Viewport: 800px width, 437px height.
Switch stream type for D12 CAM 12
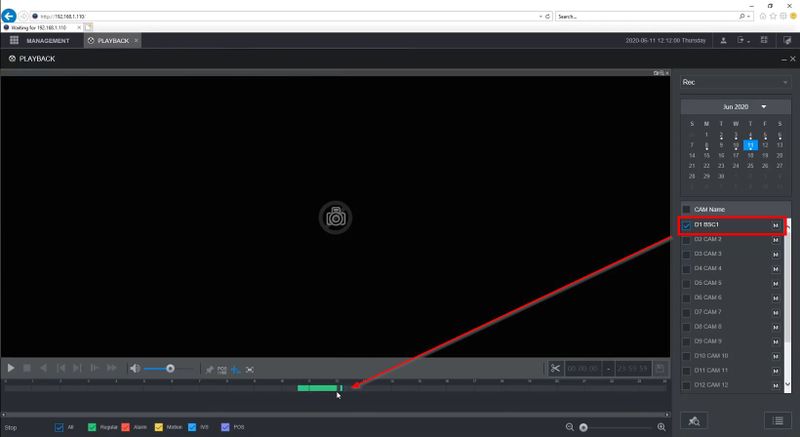coord(776,385)
